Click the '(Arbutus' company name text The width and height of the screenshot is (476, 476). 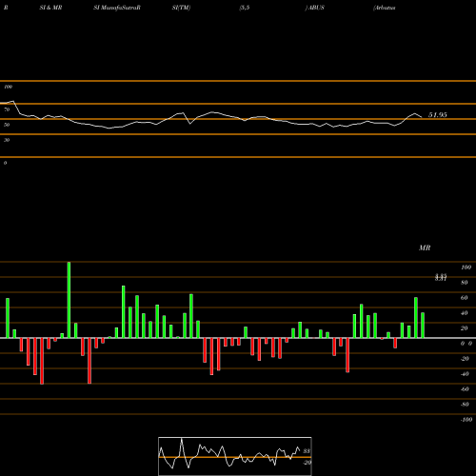coord(385,8)
